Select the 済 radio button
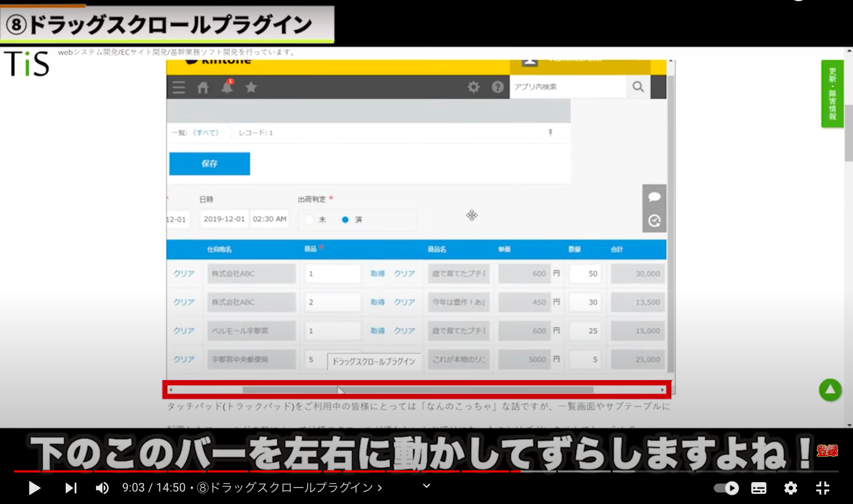Image resolution: width=853 pixels, height=504 pixels. point(345,220)
